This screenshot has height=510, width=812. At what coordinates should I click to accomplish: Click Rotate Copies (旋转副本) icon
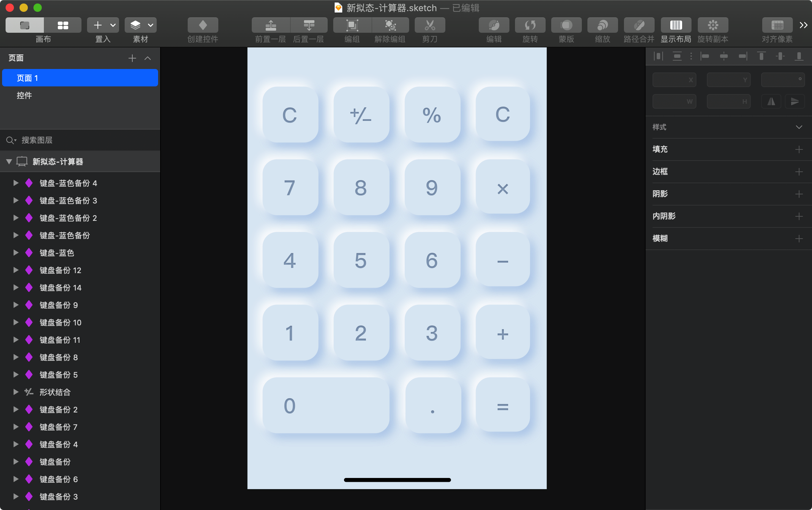point(713,25)
